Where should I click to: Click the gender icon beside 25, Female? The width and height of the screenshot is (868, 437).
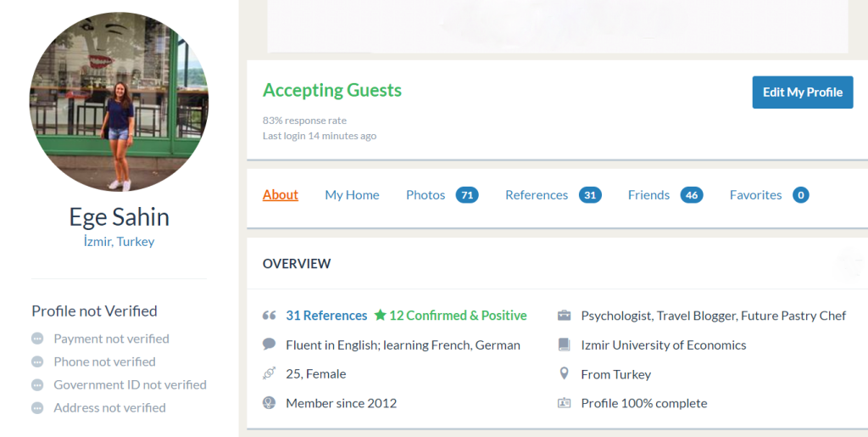(270, 373)
